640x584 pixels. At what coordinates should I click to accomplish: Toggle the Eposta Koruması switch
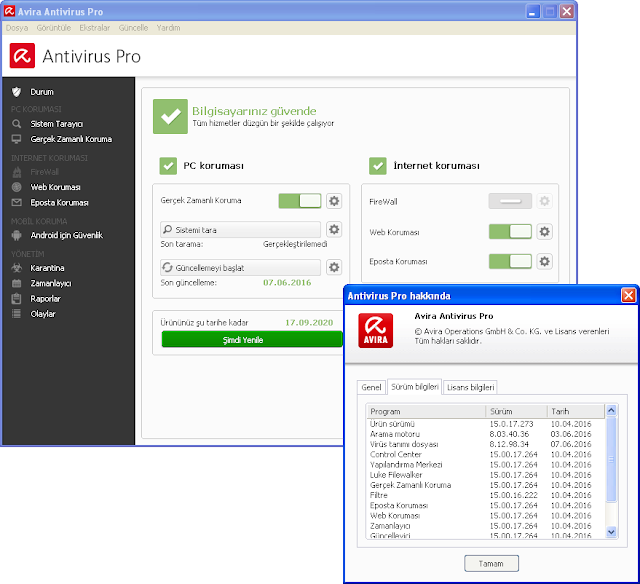(x=510, y=261)
